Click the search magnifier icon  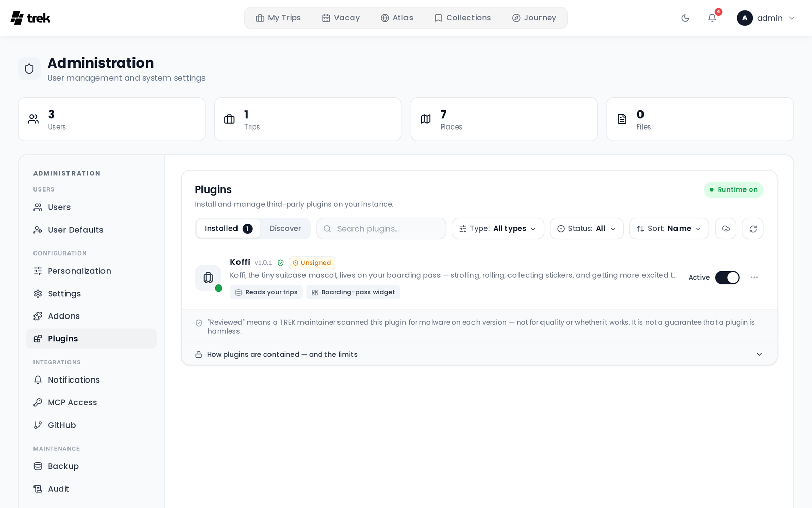[327, 229]
